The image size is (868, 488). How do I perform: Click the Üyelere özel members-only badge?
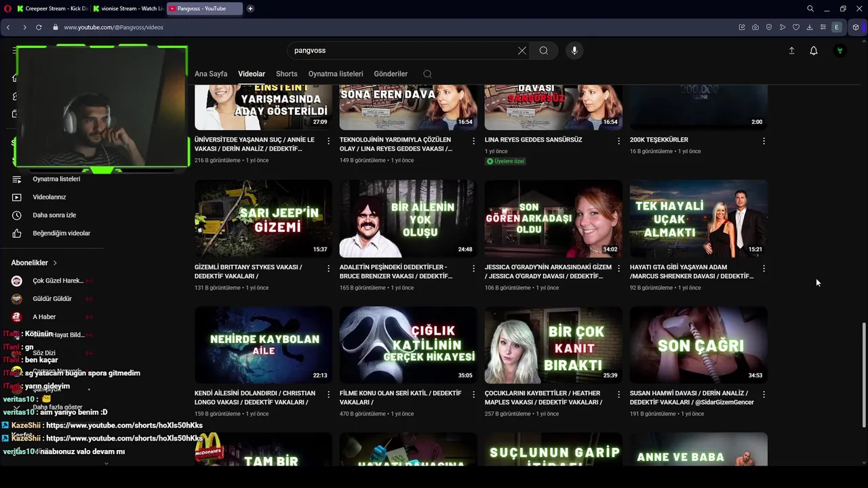(x=505, y=161)
